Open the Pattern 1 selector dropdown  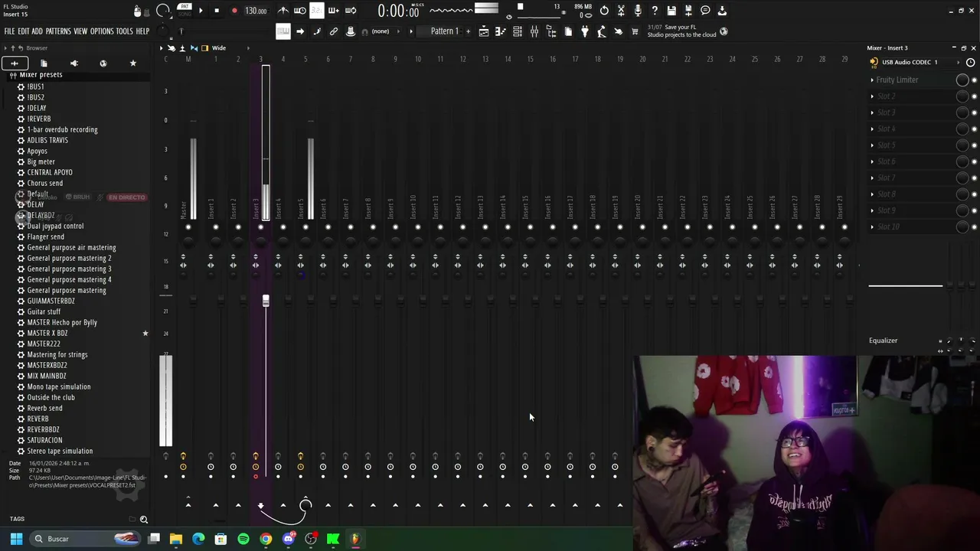tap(445, 31)
